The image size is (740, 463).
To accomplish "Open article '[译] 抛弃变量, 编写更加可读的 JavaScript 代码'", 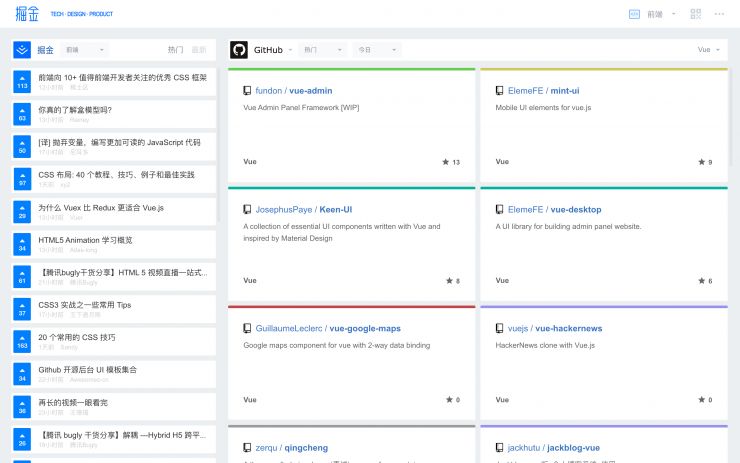I will click(119, 142).
